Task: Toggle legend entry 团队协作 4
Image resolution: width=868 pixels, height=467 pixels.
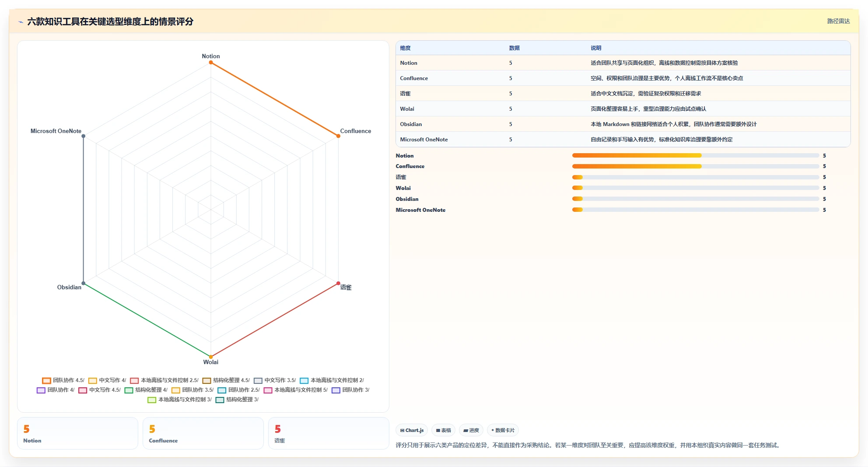Action: (56, 390)
